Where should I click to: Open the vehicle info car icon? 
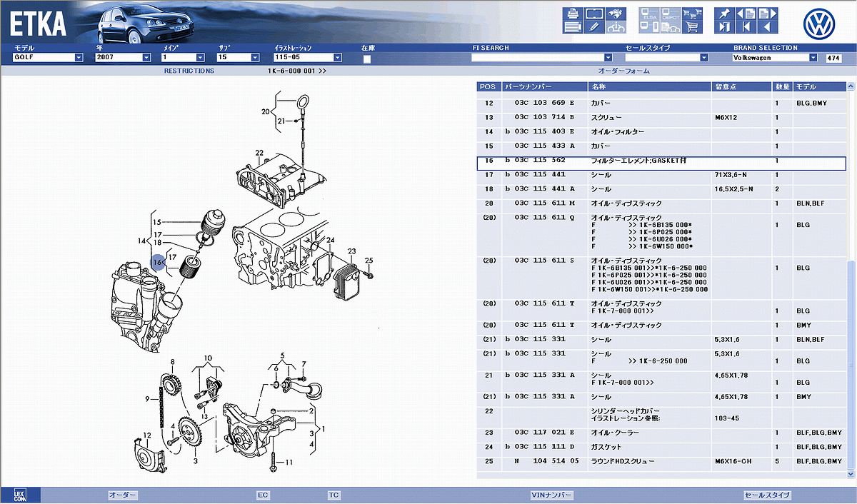[x=616, y=27]
